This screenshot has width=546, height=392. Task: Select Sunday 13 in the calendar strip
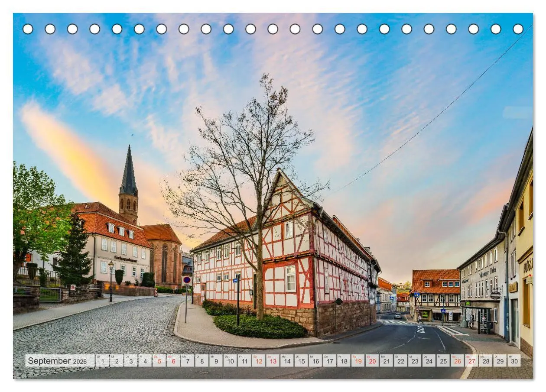273,361
